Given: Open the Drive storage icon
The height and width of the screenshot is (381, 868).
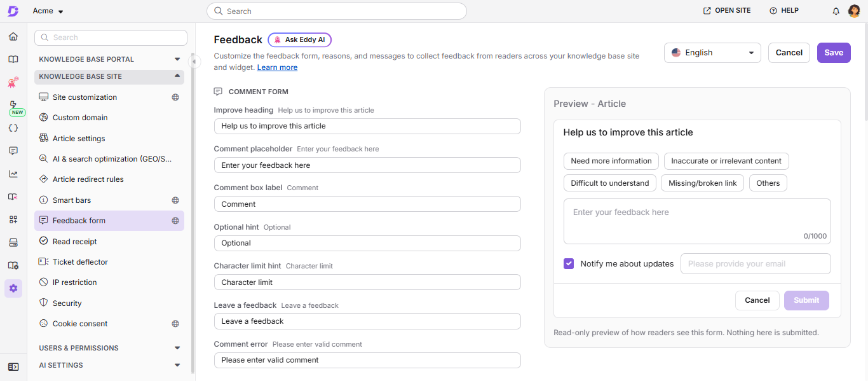Looking at the screenshot, I should click(13, 242).
